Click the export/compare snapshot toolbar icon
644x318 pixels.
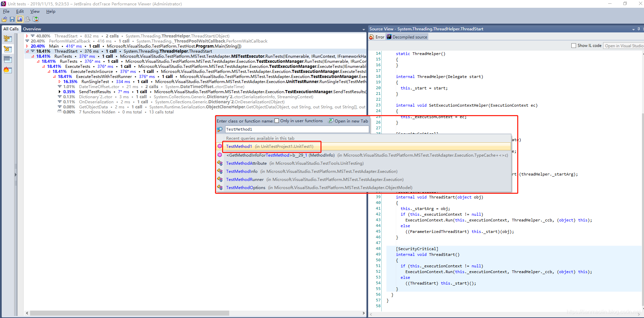35,19
